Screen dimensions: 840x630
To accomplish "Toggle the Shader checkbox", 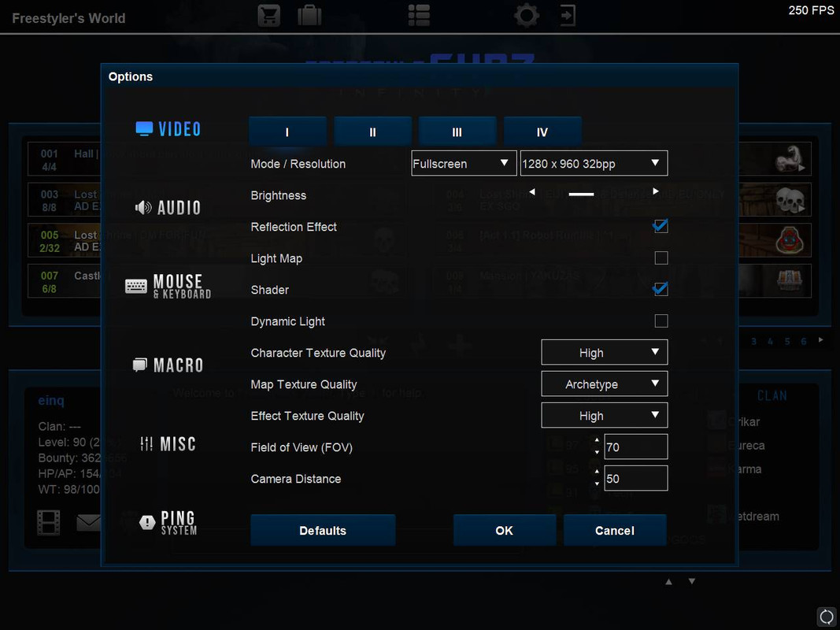I will tap(661, 289).
